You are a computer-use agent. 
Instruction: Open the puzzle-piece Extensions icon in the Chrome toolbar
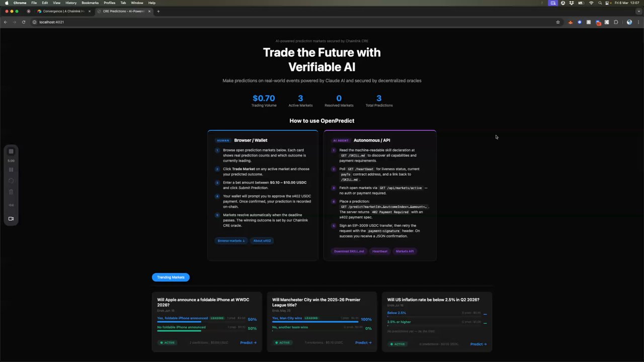(616, 22)
